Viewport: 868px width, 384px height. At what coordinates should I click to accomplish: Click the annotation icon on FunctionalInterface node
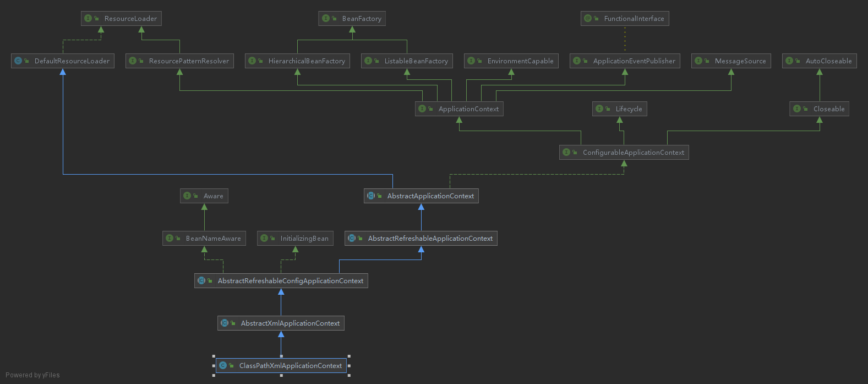click(588, 19)
